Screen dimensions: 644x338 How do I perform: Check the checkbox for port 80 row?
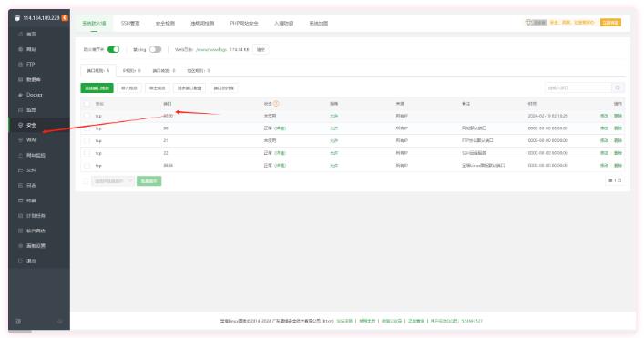point(87,128)
